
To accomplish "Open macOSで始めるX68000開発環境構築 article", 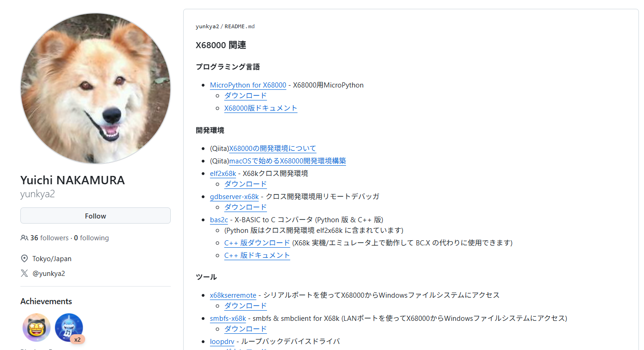I will click(287, 161).
